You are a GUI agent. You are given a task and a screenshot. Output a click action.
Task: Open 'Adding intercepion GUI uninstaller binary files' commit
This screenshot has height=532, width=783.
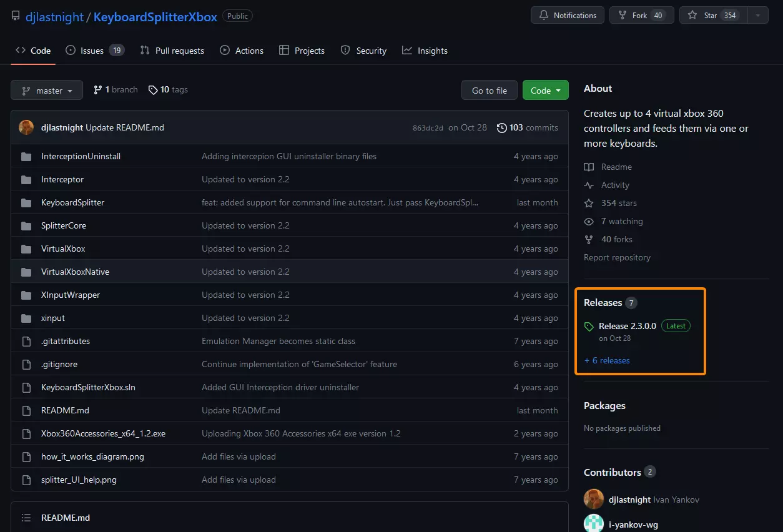point(289,156)
